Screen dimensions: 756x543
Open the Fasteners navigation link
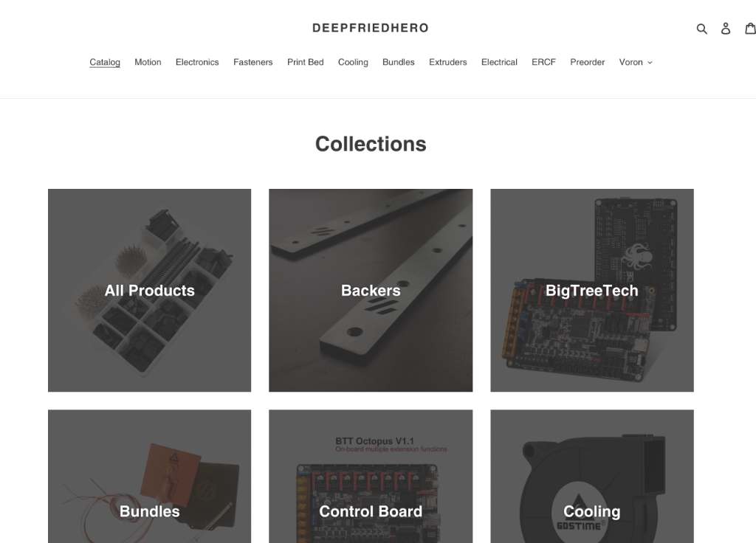(x=253, y=62)
